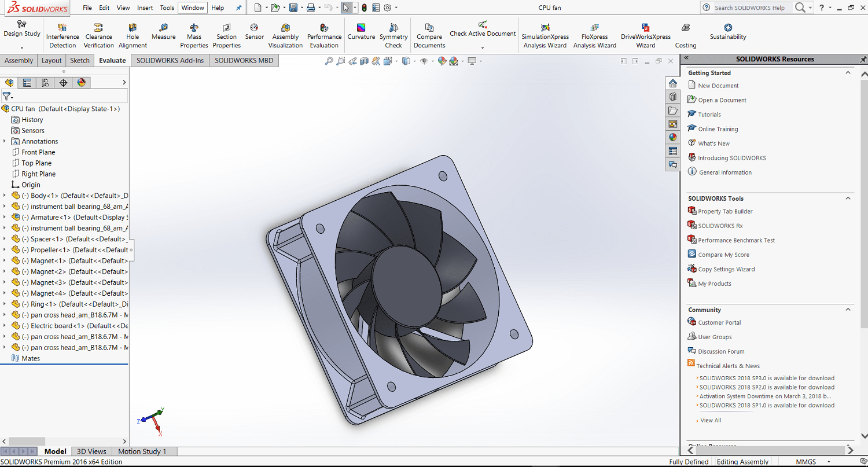Switch to the Sketch tab
Image resolution: width=868 pixels, height=467 pixels.
[x=80, y=60]
